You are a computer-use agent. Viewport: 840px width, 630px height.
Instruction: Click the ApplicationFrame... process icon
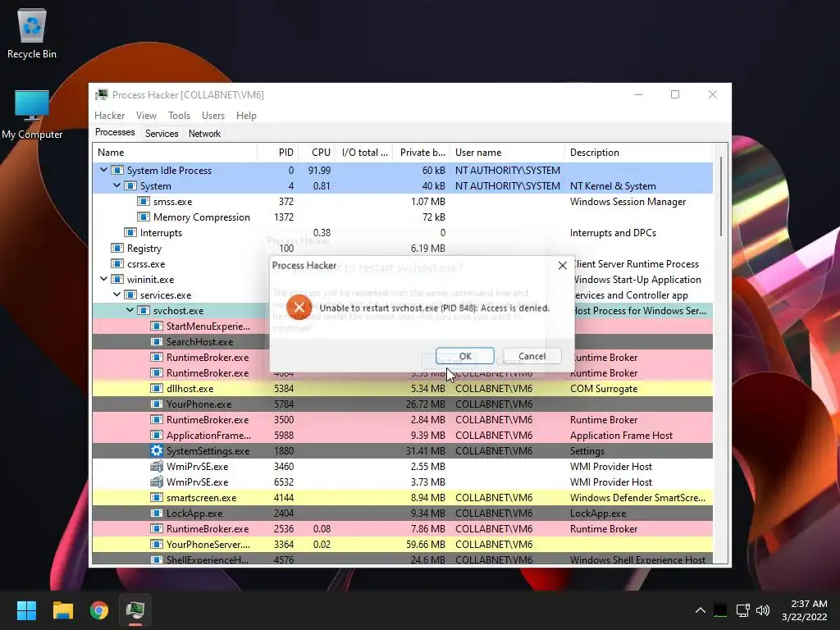click(157, 435)
